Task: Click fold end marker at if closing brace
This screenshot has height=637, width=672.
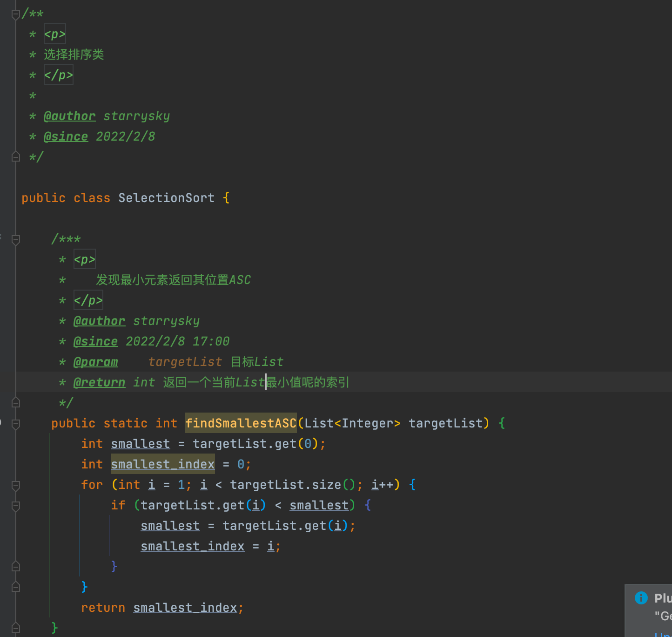Action: pyautogui.click(x=15, y=566)
